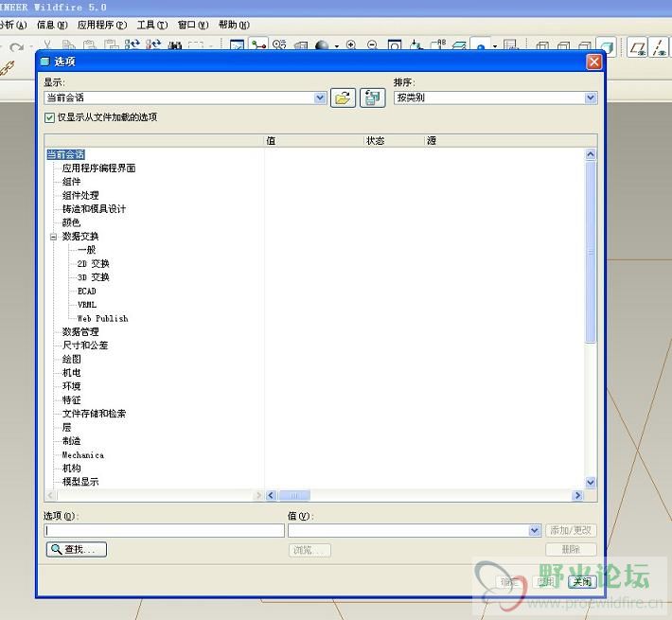
Task: Select 颜色 tree item
Action: click(71, 222)
